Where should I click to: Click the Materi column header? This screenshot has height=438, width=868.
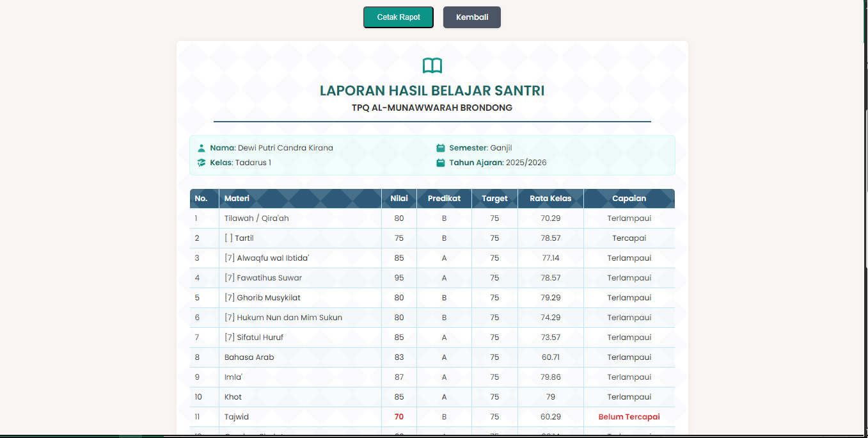click(x=237, y=199)
